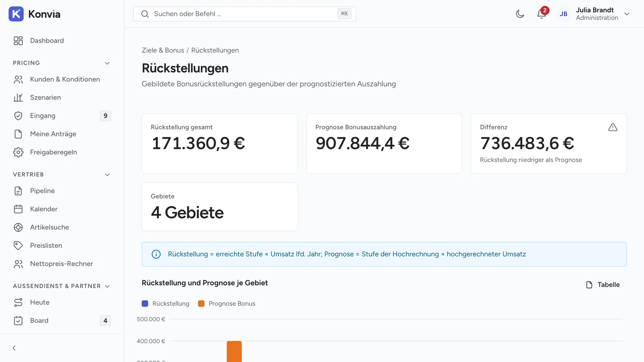
Task: Open Szenarien in the sidebar
Action: click(62, 98)
